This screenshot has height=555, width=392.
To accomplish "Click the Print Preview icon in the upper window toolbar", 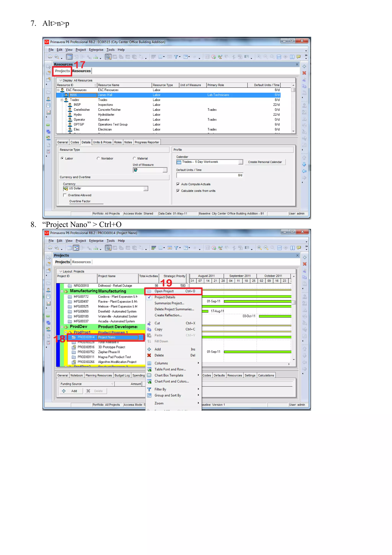I will 57,57.
